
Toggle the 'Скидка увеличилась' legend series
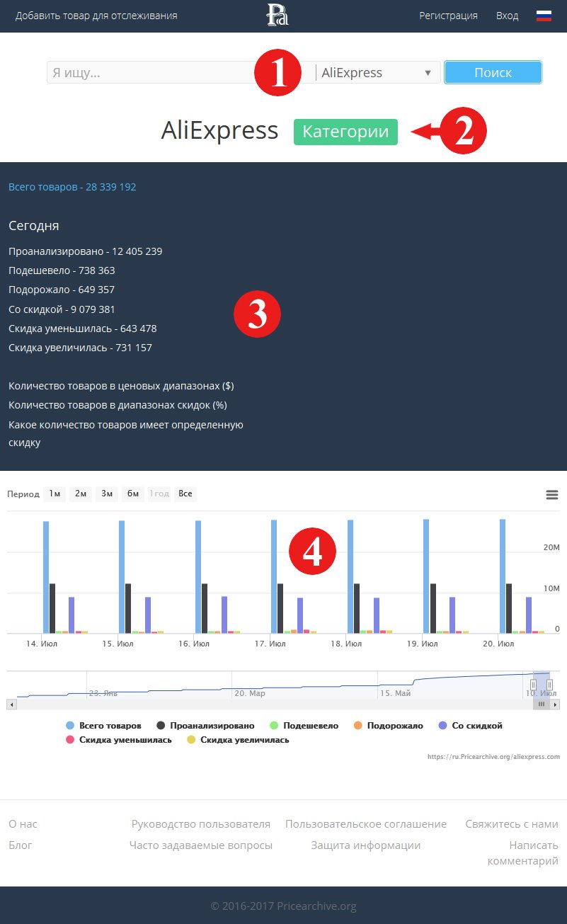(238, 740)
